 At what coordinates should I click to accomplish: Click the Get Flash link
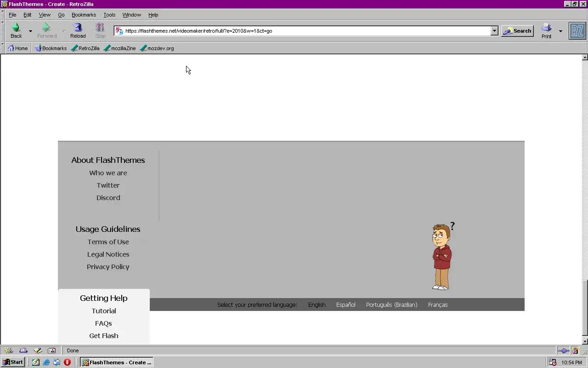point(104,336)
